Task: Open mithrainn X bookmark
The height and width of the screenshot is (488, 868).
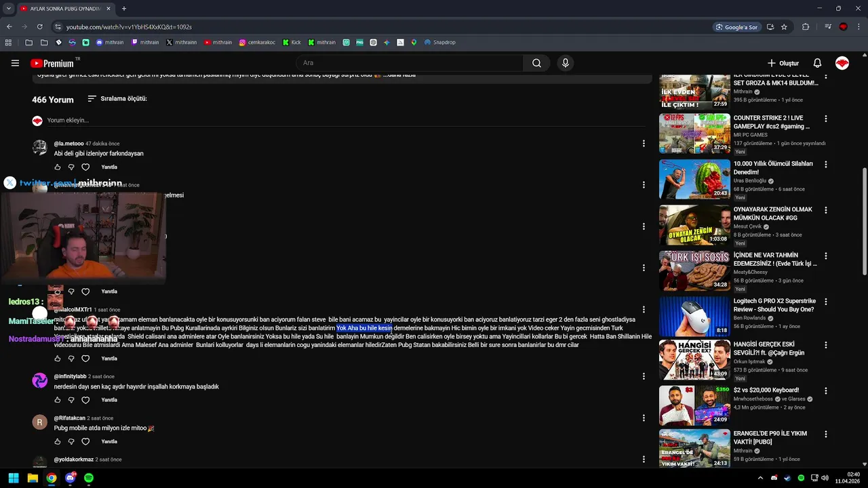Action: pyautogui.click(x=182, y=42)
